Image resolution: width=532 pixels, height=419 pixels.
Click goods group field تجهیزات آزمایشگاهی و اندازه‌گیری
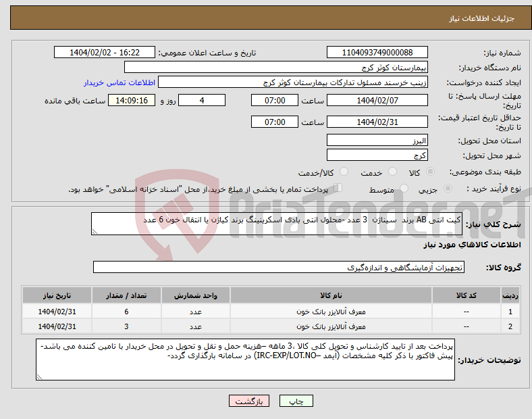(279, 267)
